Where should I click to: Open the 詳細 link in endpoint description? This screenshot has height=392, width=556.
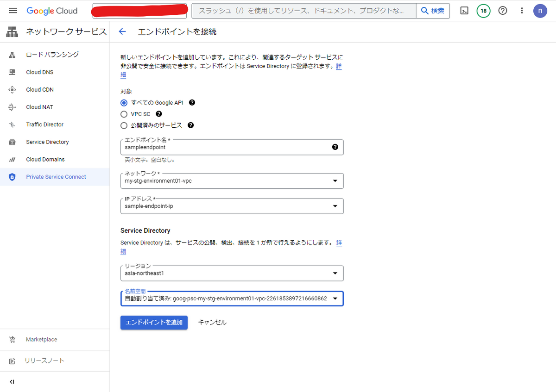[x=339, y=66]
